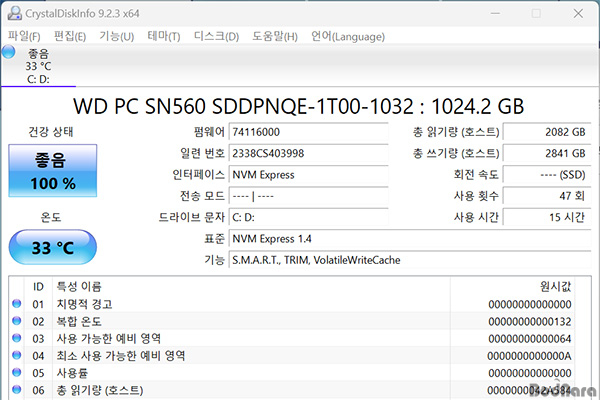Click the 좋음 100 % health status button
600x400 pixels.
(53, 171)
